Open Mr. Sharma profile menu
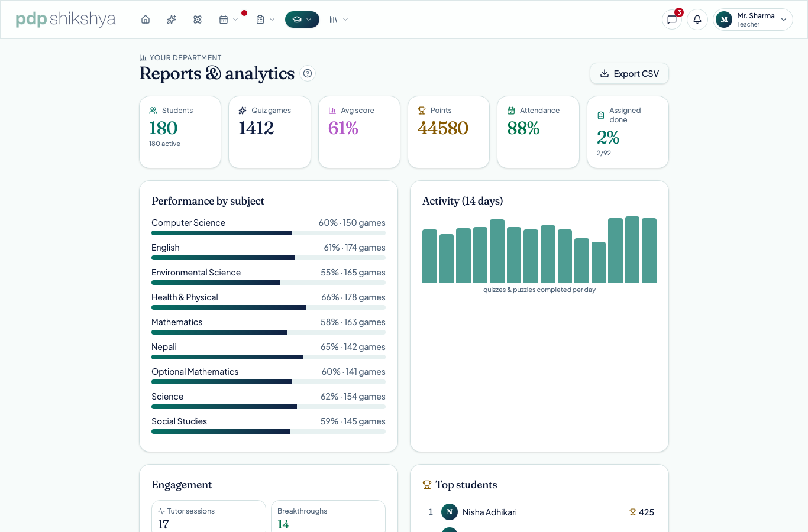Image resolution: width=808 pixels, height=532 pixels. [753, 20]
